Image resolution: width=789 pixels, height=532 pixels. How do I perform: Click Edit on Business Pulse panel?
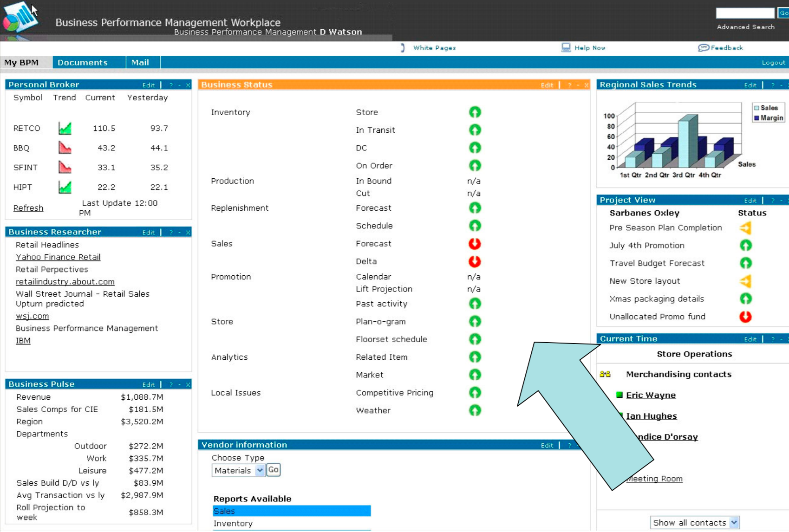tap(148, 385)
